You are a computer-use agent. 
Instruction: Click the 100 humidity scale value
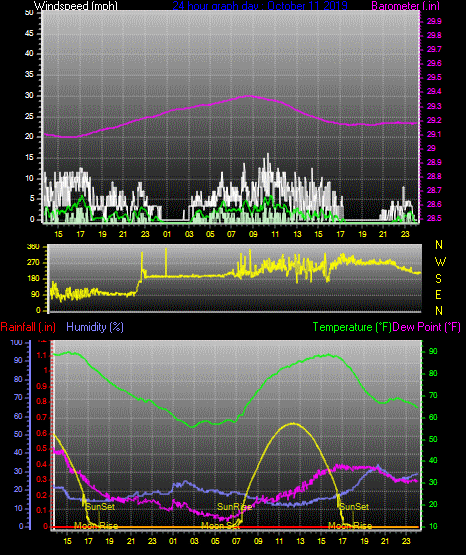(17, 342)
